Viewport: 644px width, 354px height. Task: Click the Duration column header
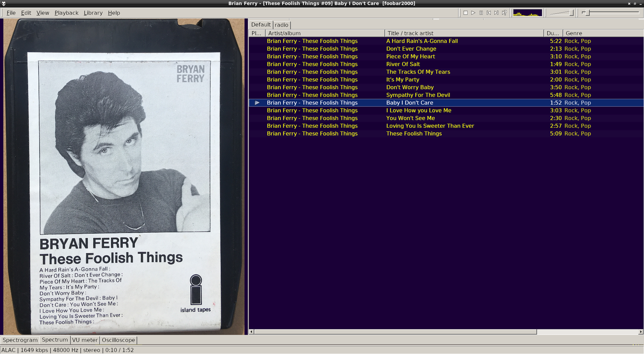553,33
